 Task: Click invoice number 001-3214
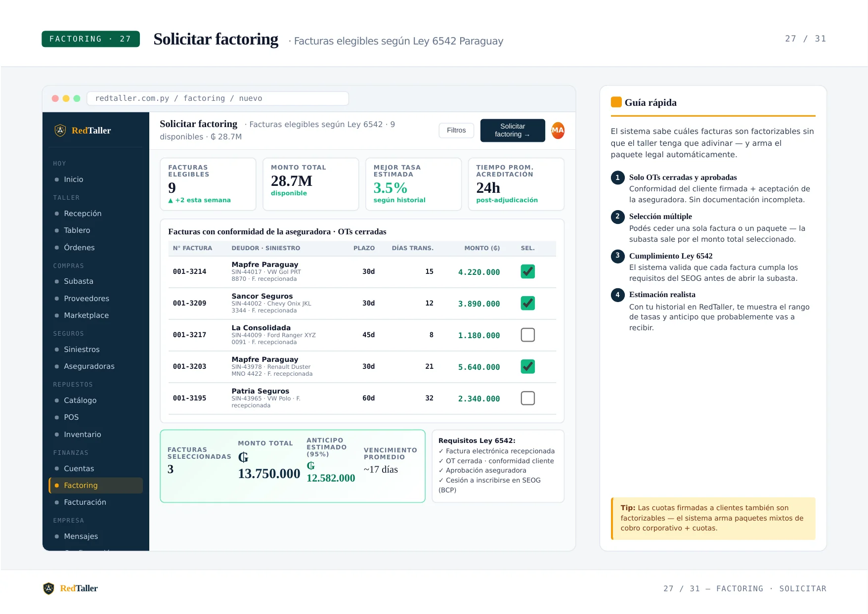click(189, 271)
